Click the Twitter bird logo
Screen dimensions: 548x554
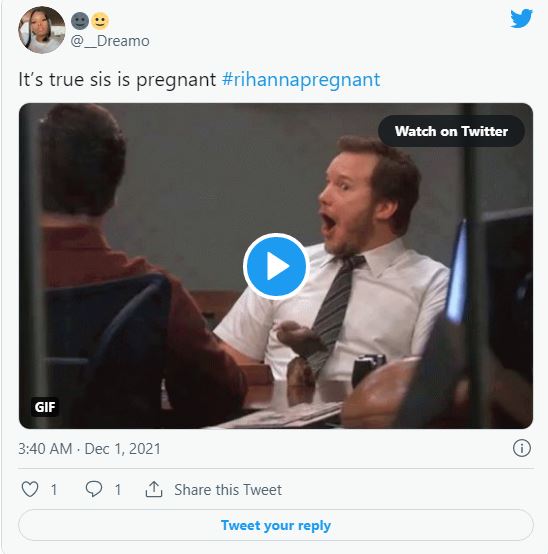521,18
